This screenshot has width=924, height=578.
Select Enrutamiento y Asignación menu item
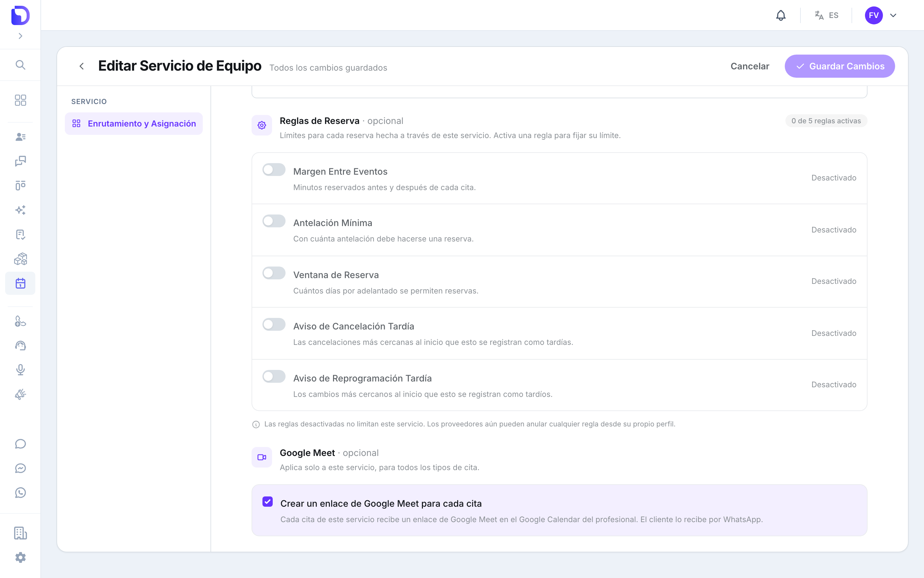coord(134,124)
